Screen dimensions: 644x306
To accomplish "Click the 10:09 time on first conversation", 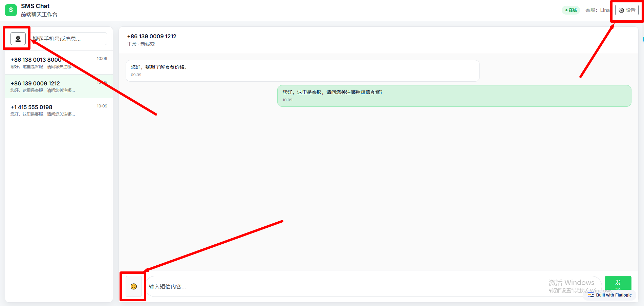I will [102, 59].
